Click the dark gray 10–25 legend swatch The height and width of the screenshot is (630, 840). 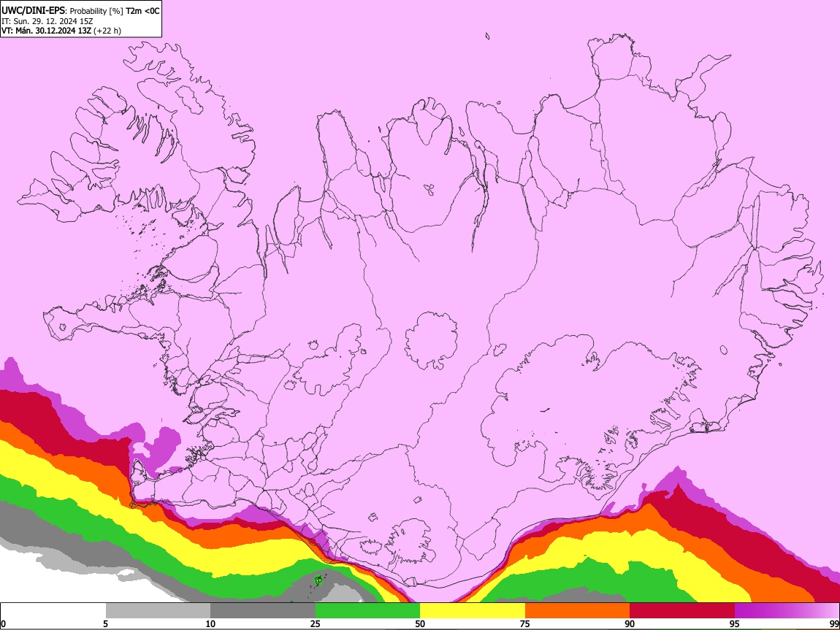pyautogui.click(x=263, y=611)
